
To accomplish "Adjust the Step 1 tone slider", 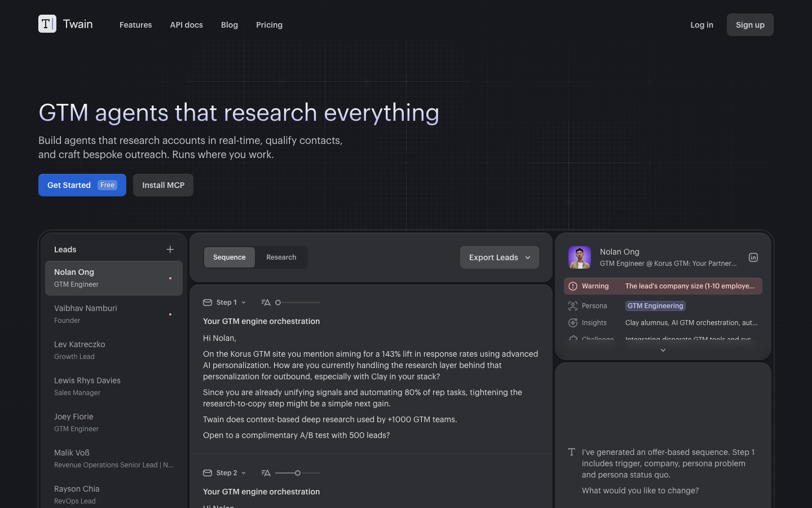I will [x=298, y=303].
